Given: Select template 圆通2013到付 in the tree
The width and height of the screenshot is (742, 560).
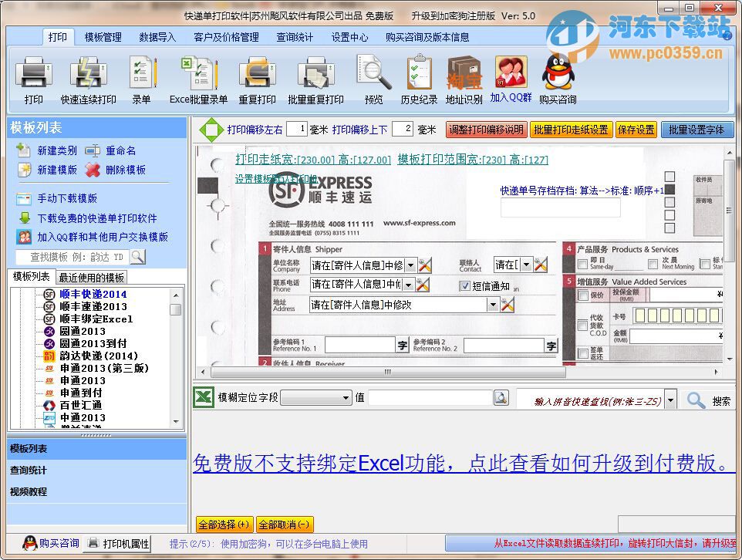Looking at the screenshot, I should (x=93, y=343).
